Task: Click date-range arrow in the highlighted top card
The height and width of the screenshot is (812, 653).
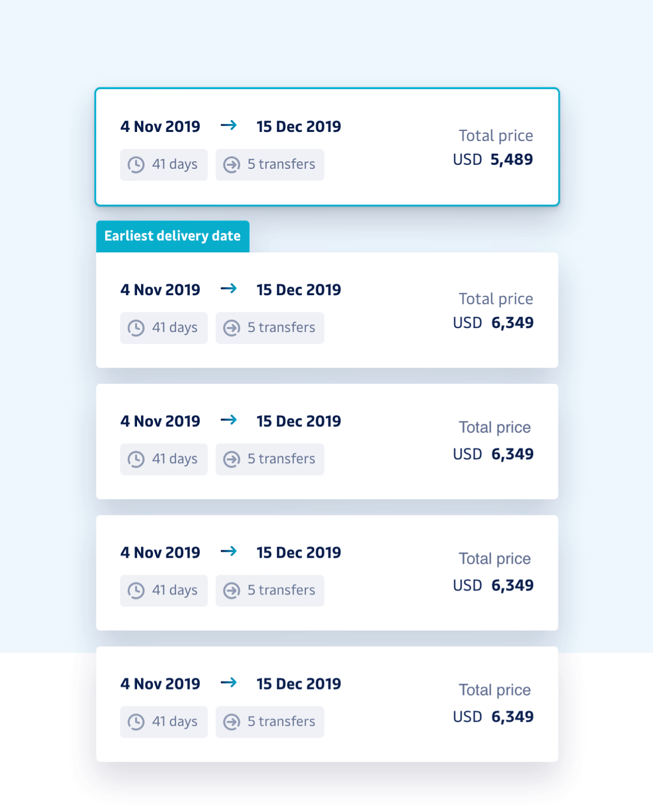Action: point(228,125)
